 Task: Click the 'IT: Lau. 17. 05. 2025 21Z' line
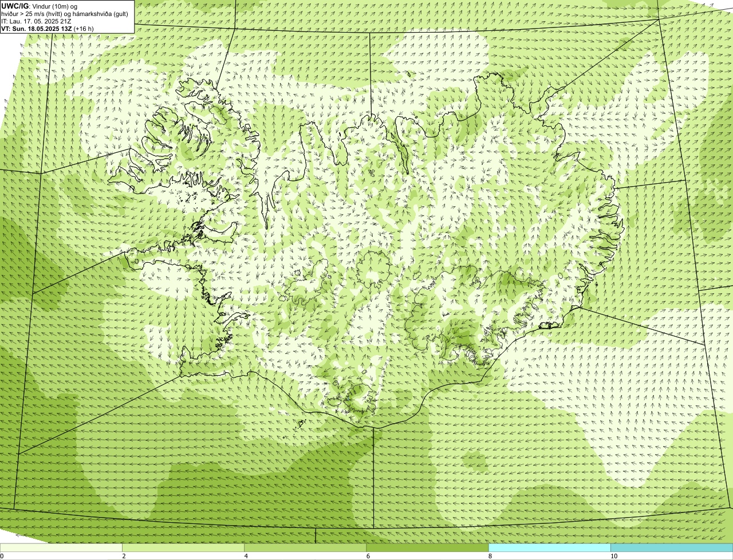click(37, 21)
